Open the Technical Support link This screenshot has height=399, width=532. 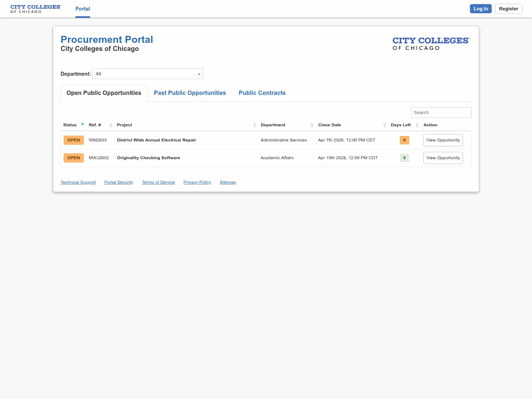[x=78, y=182]
